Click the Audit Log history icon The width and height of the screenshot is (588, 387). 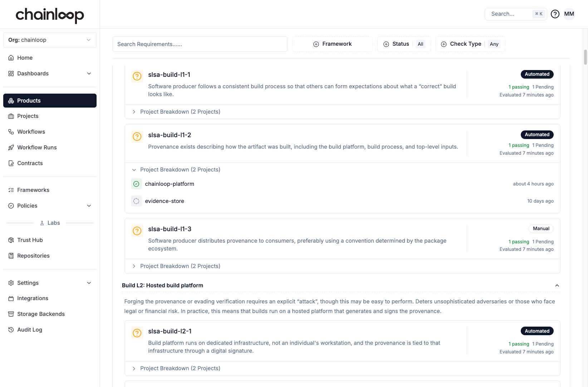pos(11,330)
